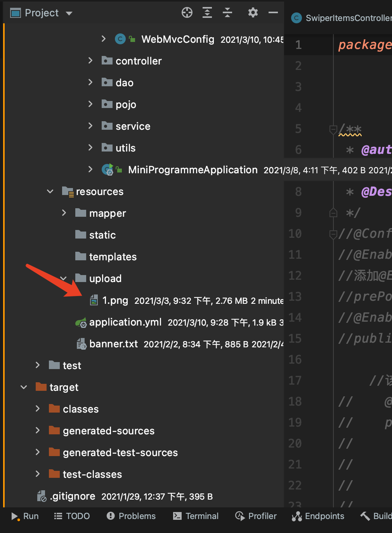The height and width of the screenshot is (533, 392).
Task: Click the Select Opened File locate icon
Action: [x=187, y=13]
